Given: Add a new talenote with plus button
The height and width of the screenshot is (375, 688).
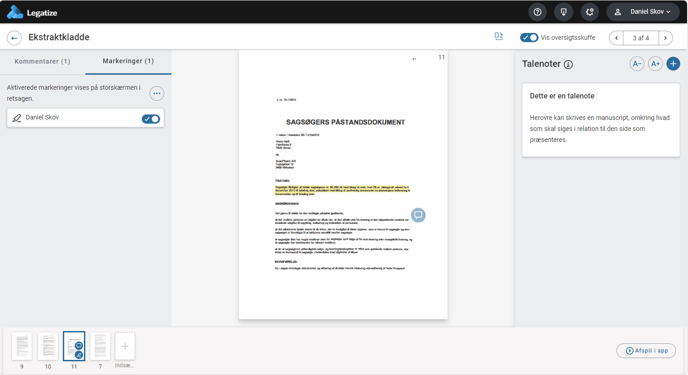Looking at the screenshot, I should [x=673, y=64].
